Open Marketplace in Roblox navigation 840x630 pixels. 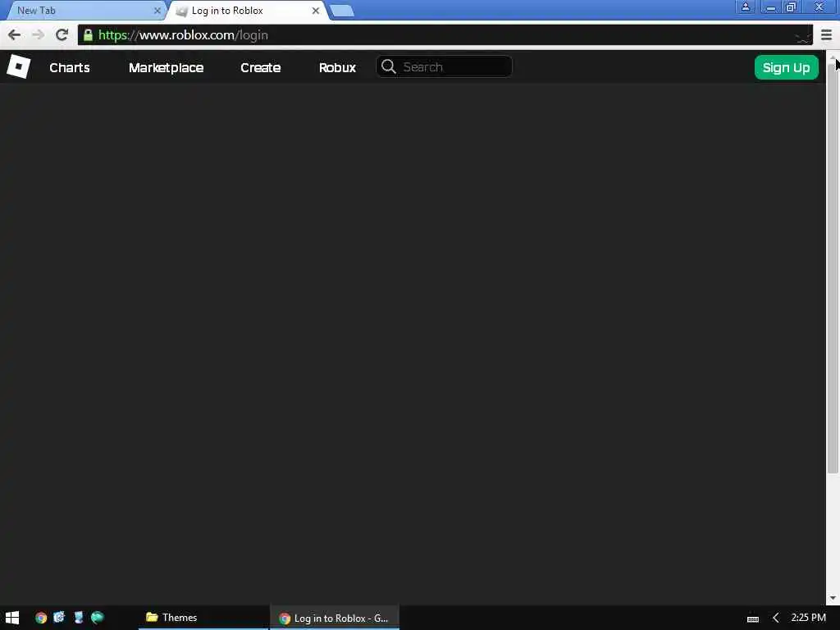tap(166, 67)
